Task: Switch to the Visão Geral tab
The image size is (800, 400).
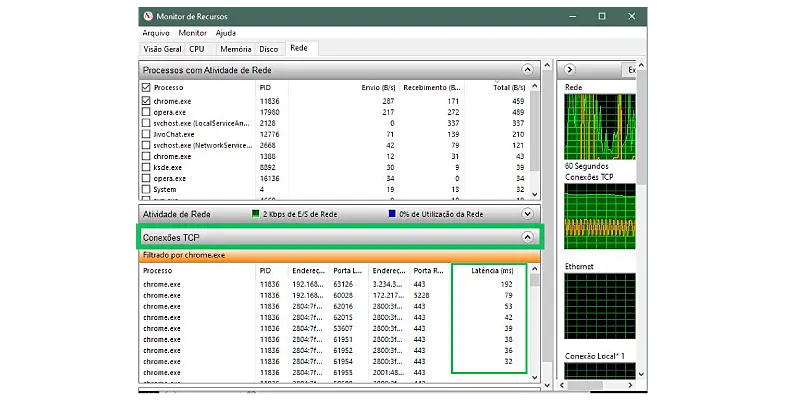Action: (162, 49)
